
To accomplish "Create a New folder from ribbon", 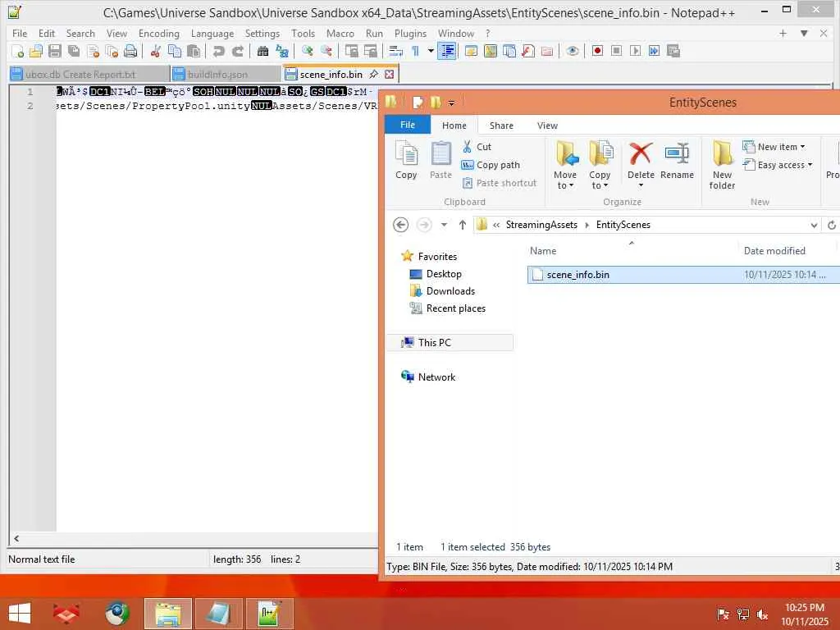I will 722,164.
